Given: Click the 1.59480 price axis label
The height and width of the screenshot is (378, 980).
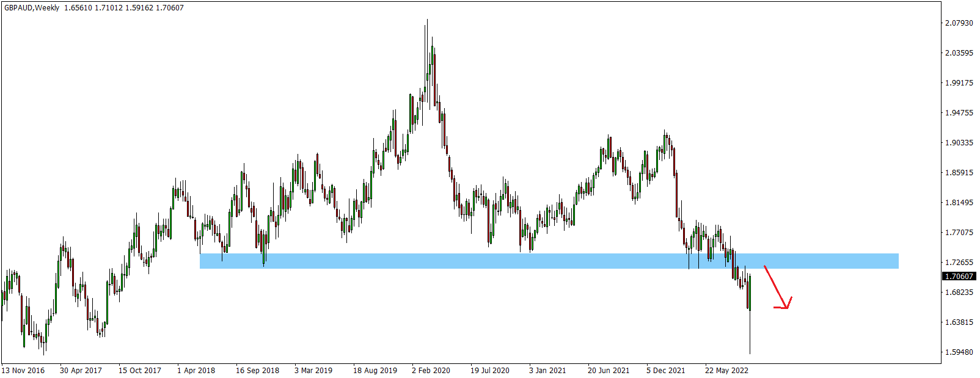Looking at the screenshot, I should (959, 352).
